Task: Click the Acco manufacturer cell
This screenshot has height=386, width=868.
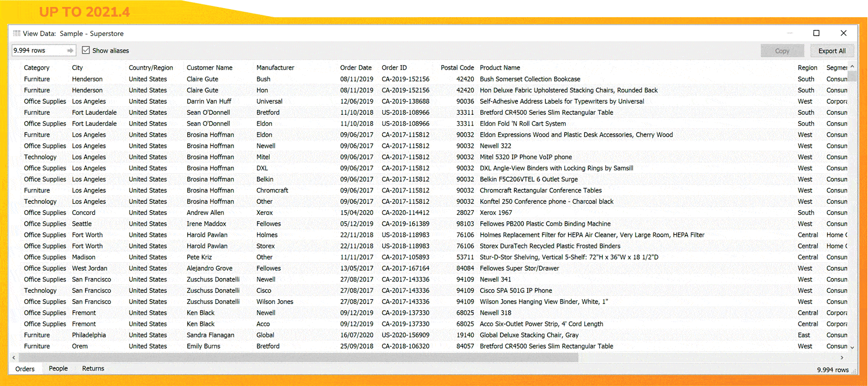Action: point(263,324)
